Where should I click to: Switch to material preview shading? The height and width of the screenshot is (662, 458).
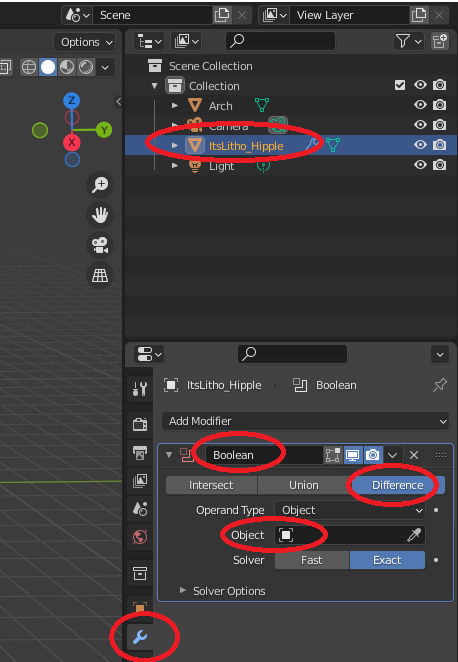point(67,67)
